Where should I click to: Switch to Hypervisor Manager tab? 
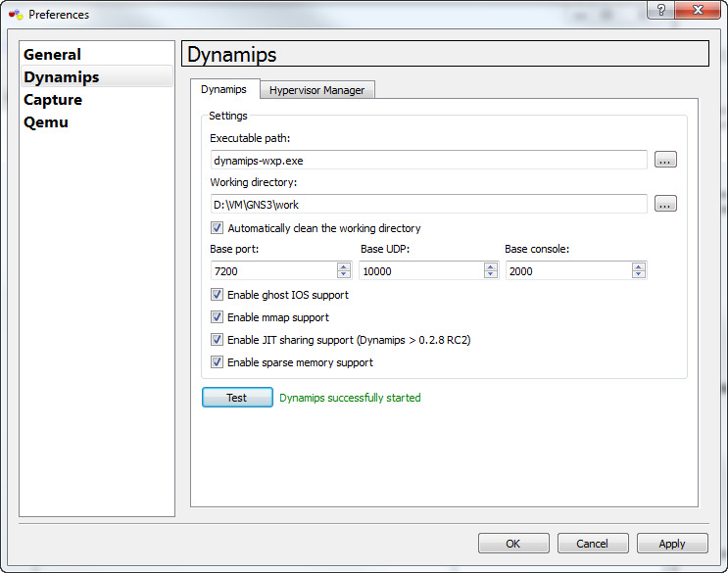click(316, 90)
